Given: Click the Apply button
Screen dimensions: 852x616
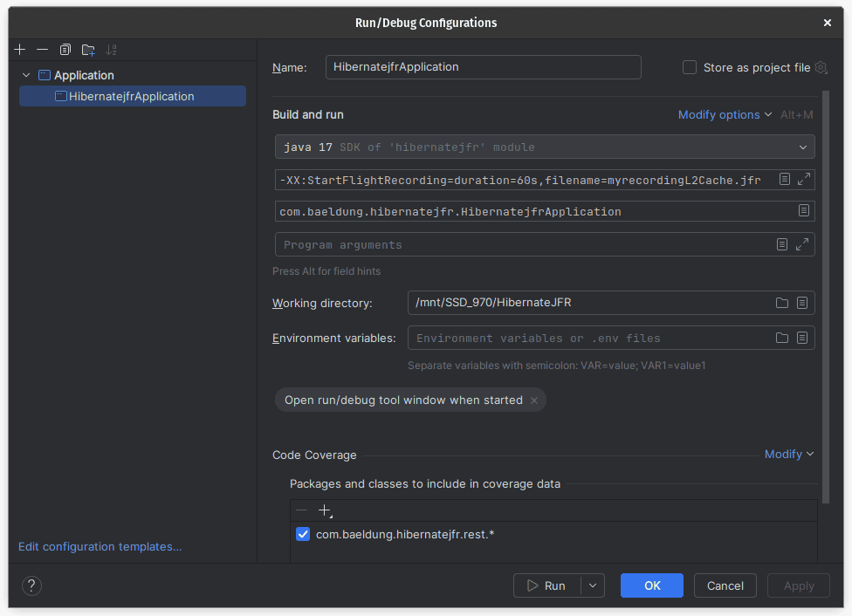Looking at the screenshot, I should pos(798,585).
